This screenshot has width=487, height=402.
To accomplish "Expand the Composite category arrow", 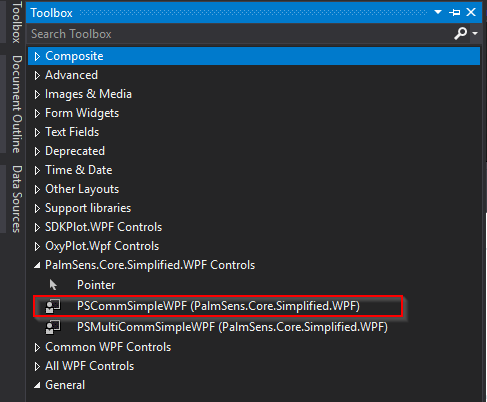I will point(37,56).
